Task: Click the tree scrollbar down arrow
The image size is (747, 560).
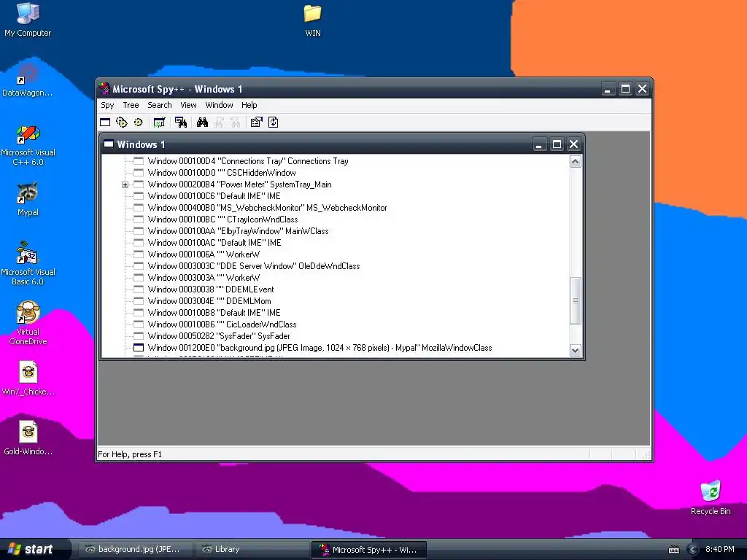Action: (x=575, y=351)
